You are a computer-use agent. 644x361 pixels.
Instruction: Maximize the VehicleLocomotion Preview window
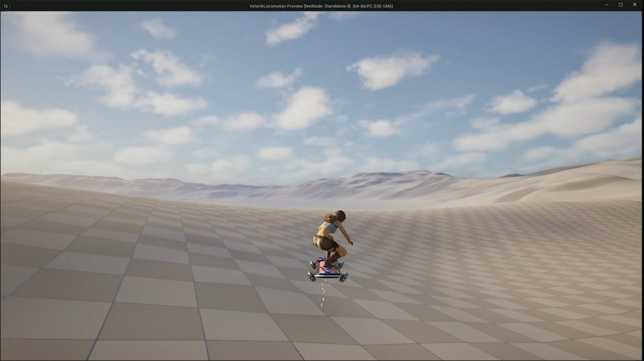pyautogui.click(x=621, y=5)
